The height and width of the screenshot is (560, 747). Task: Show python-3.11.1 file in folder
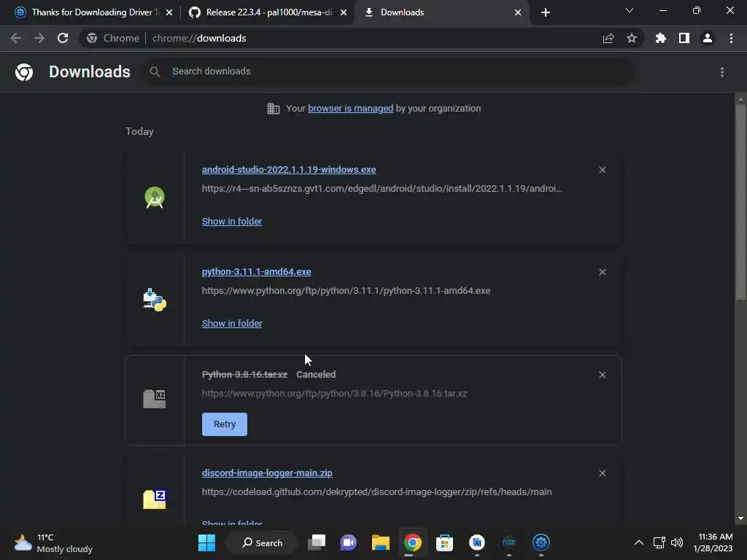(x=232, y=323)
